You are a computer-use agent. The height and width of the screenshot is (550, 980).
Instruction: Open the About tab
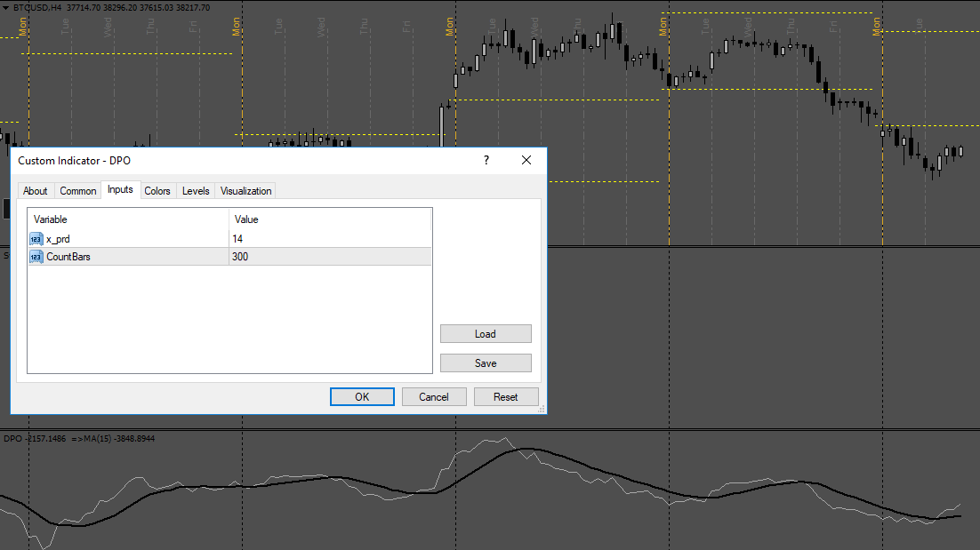(35, 191)
